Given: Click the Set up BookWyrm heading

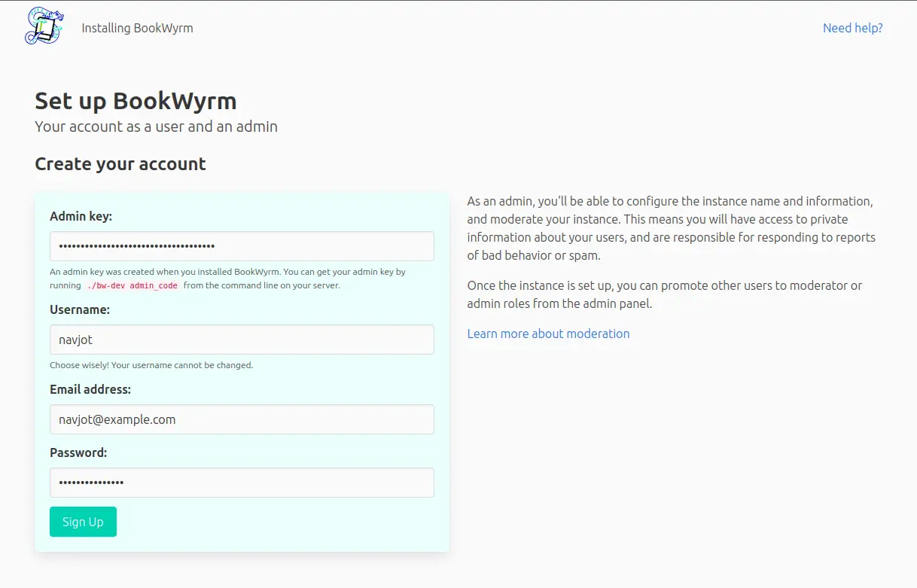Looking at the screenshot, I should point(136,100).
